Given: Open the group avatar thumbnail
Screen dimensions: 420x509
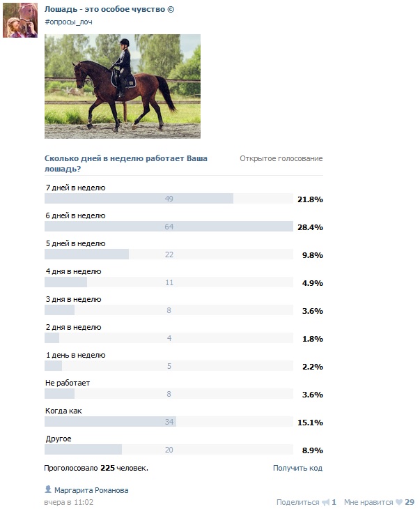Looking at the screenshot, I should [x=20, y=20].
